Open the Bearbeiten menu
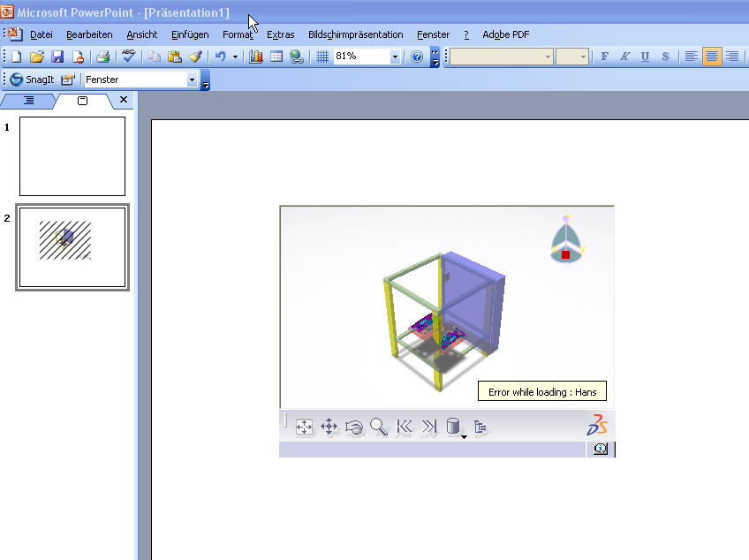This screenshot has height=560, width=749. [x=89, y=34]
